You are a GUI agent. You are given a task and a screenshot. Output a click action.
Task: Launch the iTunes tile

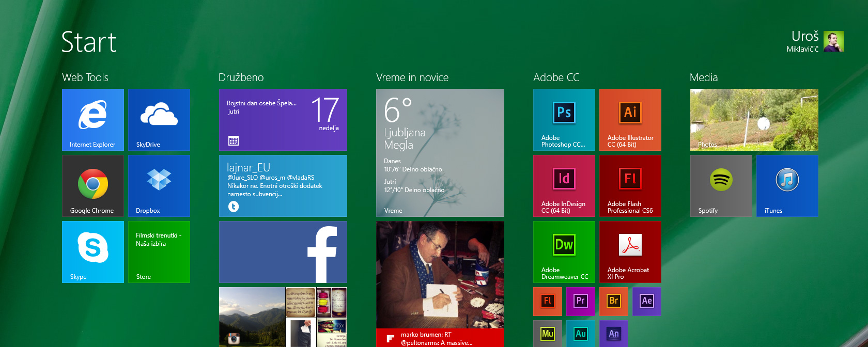point(787,186)
